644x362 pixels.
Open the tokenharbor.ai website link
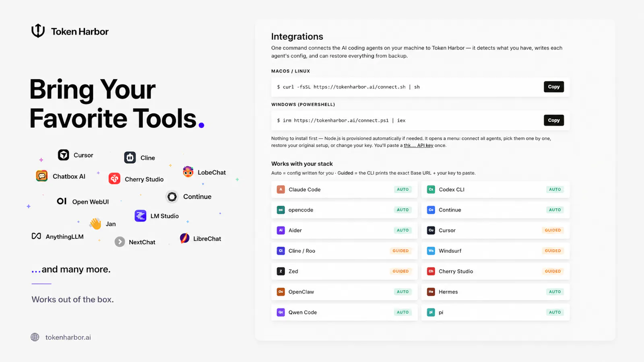pyautogui.click(x=68, y=337)
